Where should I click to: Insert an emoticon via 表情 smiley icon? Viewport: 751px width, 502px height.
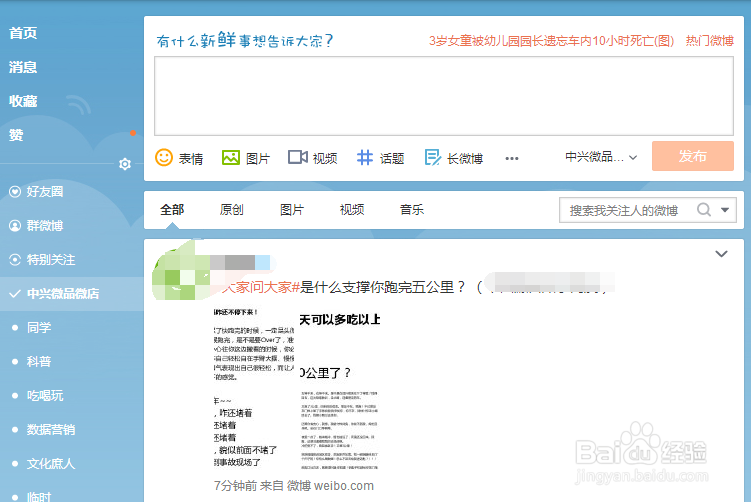[x=164, y=158]
